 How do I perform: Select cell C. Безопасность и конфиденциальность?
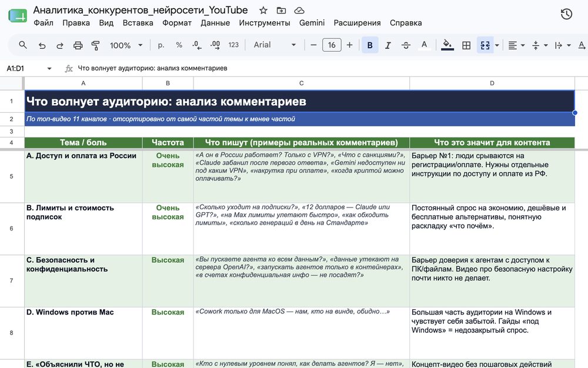click(x=83, y=280)
